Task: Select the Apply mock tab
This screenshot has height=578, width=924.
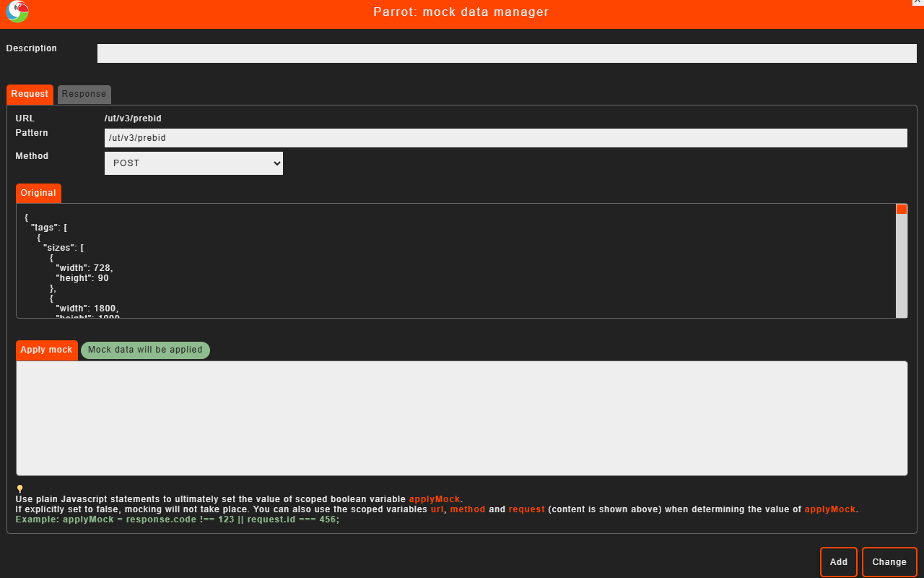Action: coord(46,350)
